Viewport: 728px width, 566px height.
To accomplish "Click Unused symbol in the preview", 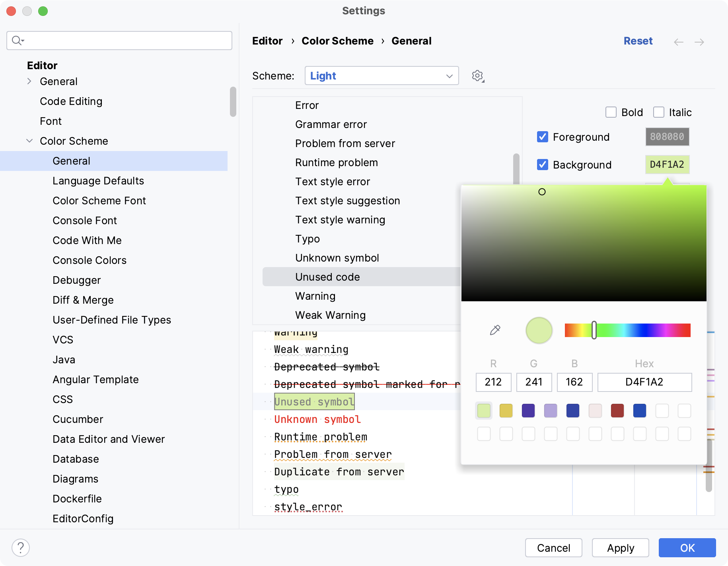I will tap(314, 402).
